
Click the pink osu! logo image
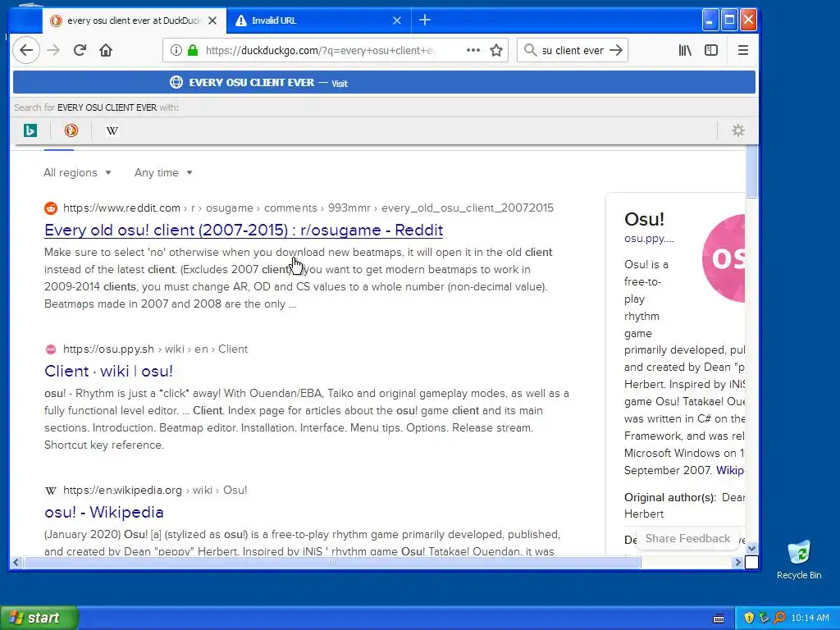click(x=724, y=258)
